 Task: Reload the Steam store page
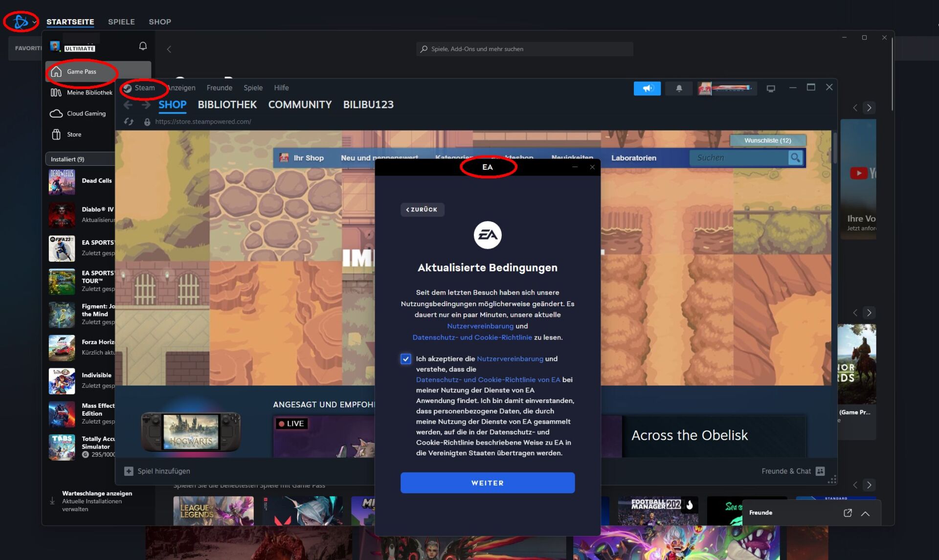point(129,122)
